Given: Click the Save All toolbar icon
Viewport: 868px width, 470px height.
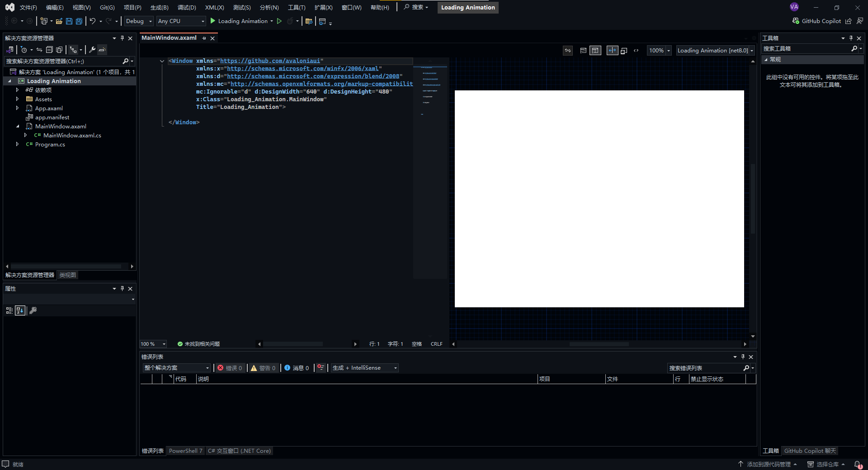Looking at the screenshot, I should pyautogui.click(x=79, y=21).
